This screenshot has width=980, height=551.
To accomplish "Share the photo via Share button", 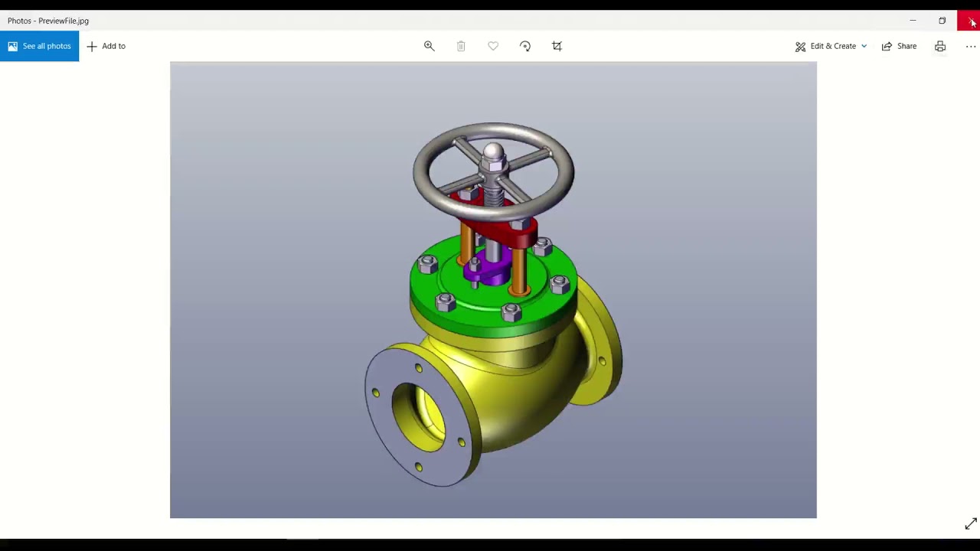I will [x=899, y=46].
